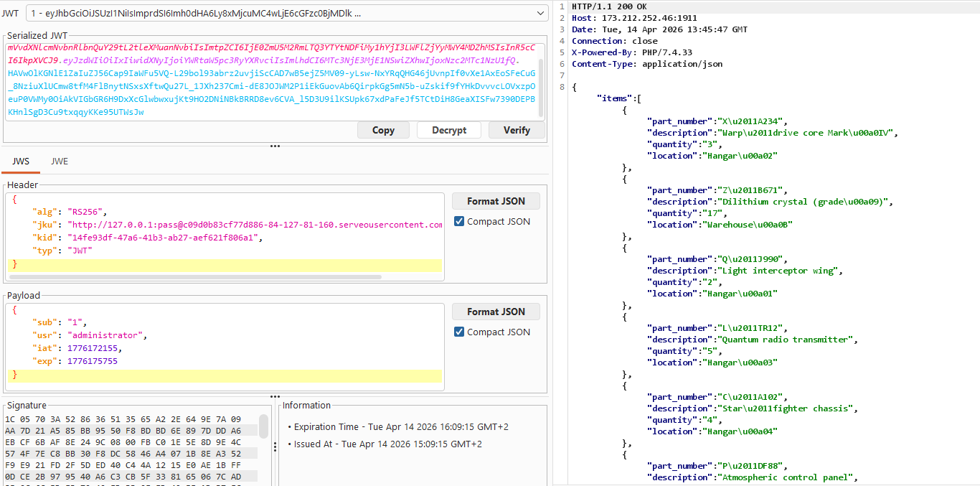This screenshot has height=486, width=980.
Task: Click the splitter dots above the Signature panel
Action: (275, 396)
